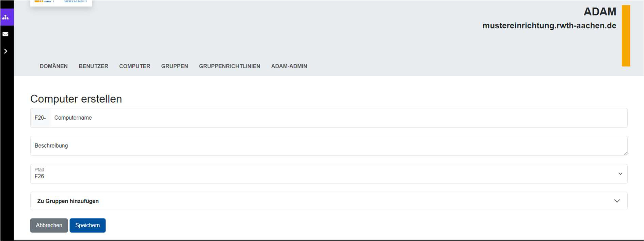This screenshot has width=644, height=241.
Task: Expand the sidebar with the chevron arrow
Action: (x=6, y=51)
